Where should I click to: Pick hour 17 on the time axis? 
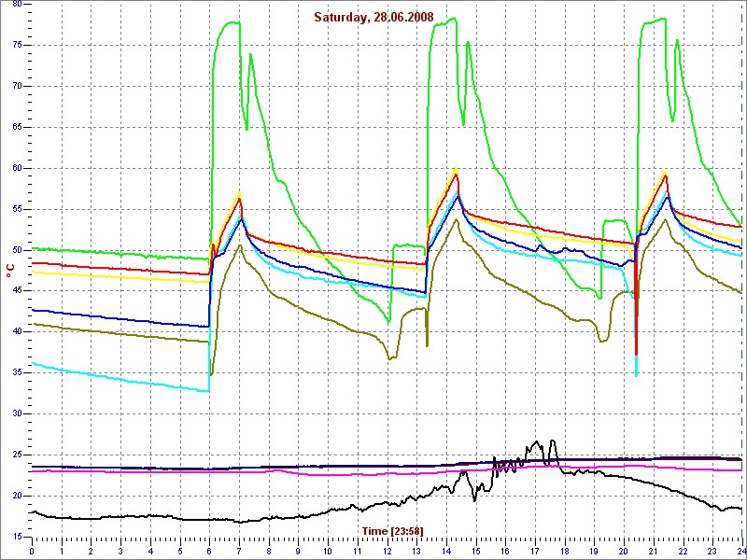[534, 551]
